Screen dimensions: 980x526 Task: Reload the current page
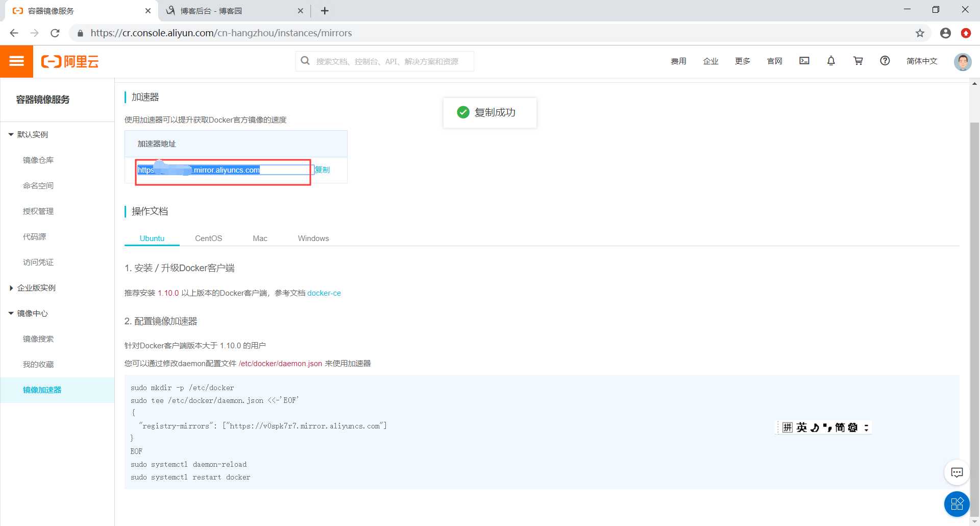[55, 33]
